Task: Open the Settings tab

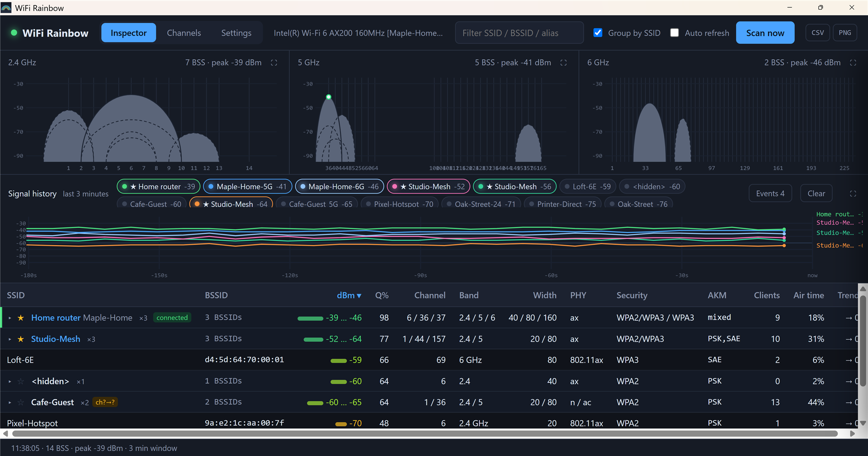Action: point(236,33)
